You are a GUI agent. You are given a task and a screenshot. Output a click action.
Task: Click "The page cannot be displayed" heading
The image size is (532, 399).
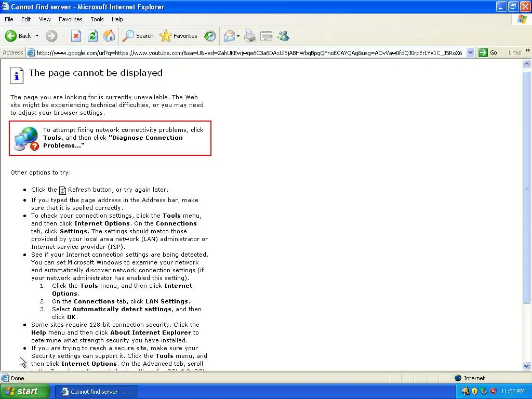[96, 73]
